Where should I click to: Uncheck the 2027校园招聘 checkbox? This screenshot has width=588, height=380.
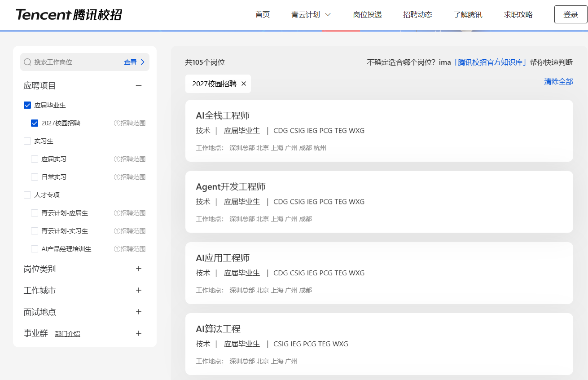click(35, 123)
